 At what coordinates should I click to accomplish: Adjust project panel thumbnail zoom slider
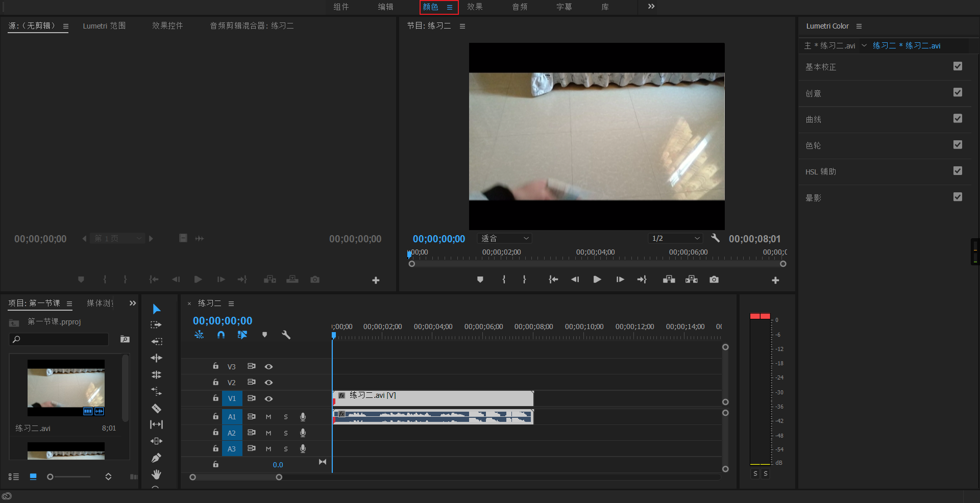[x=50, y=477]
